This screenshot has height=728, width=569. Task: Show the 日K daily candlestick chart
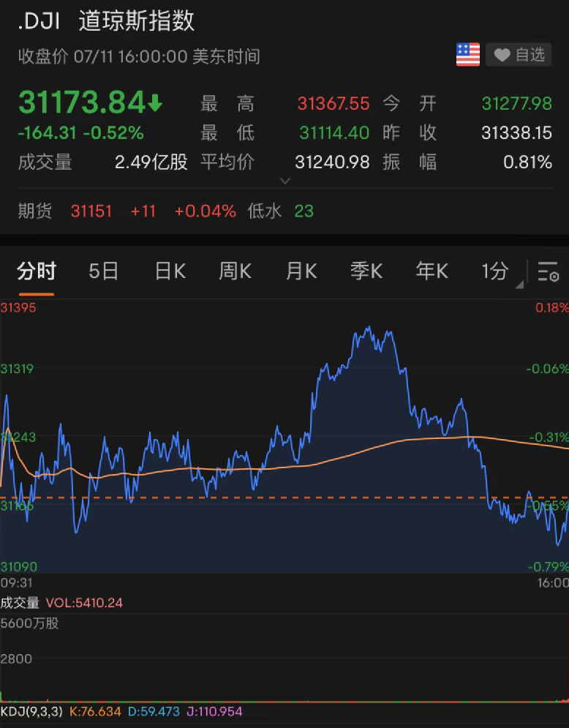[170, 271]
